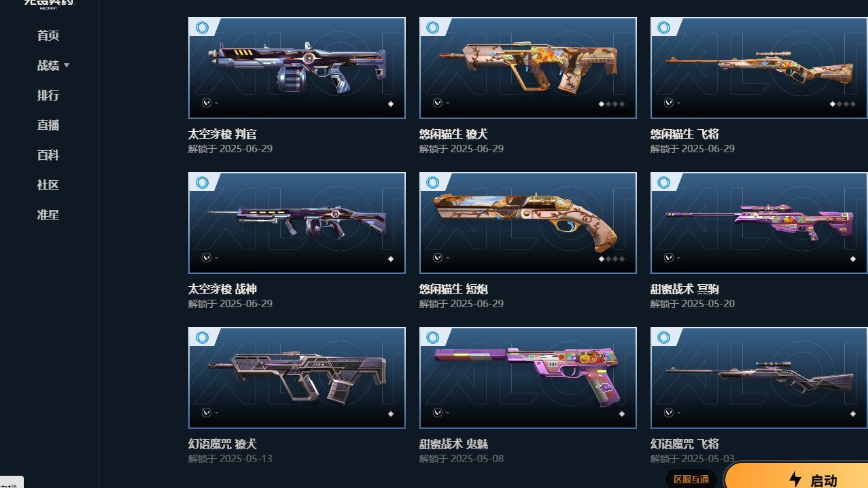Open the 排行 sidebar menu item
This screenshot has height=488, width=868.
point(48,96)
